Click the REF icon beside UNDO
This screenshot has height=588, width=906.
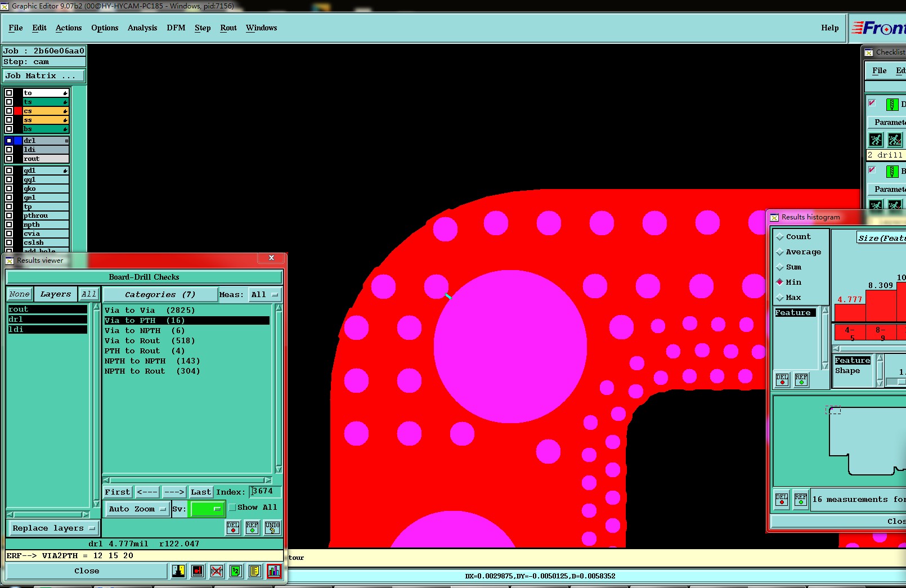click(252, 528)
